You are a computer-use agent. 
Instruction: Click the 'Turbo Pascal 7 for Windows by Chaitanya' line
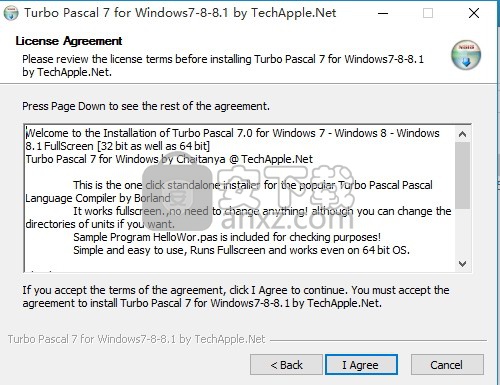(169, 159)
